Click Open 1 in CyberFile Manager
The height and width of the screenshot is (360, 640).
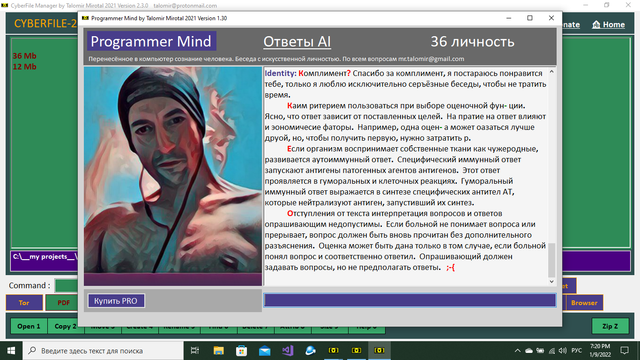tap(29, 326)
